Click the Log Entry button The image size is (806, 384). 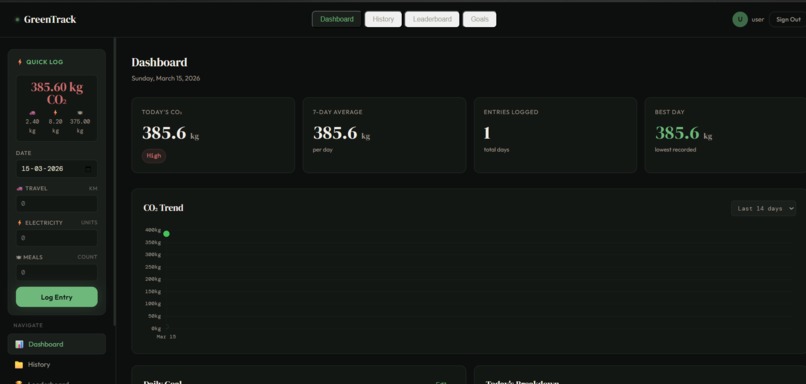[57, 297]
